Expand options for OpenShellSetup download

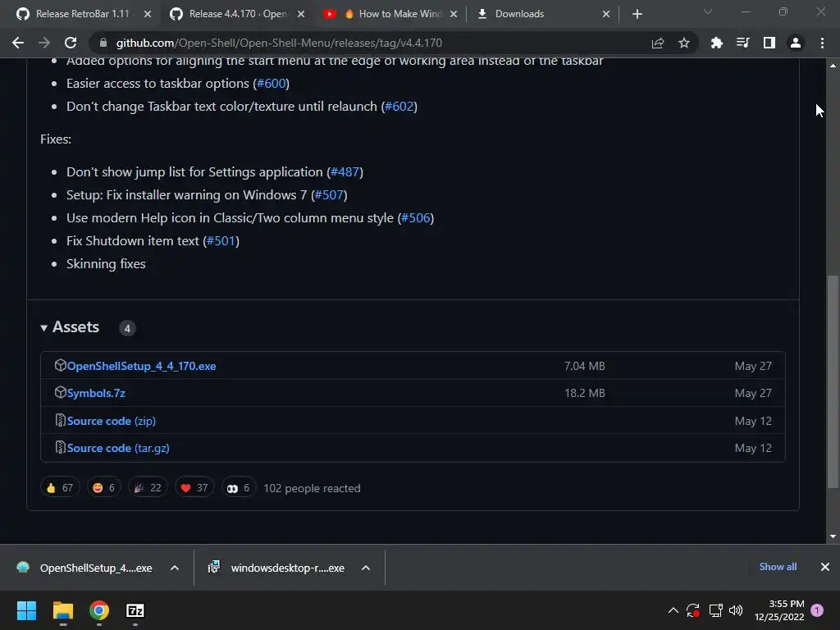tap(175, 568)
